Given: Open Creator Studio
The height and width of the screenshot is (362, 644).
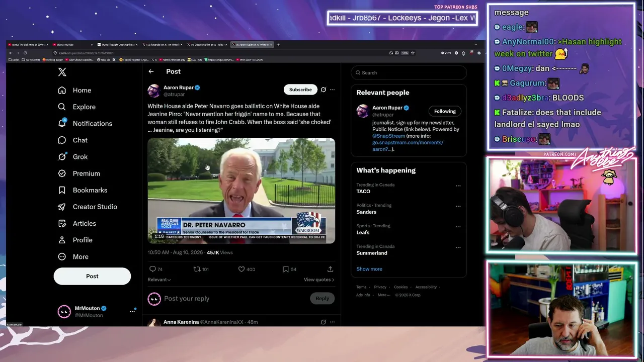Looking at the screenshot, I should pos(88,207).
